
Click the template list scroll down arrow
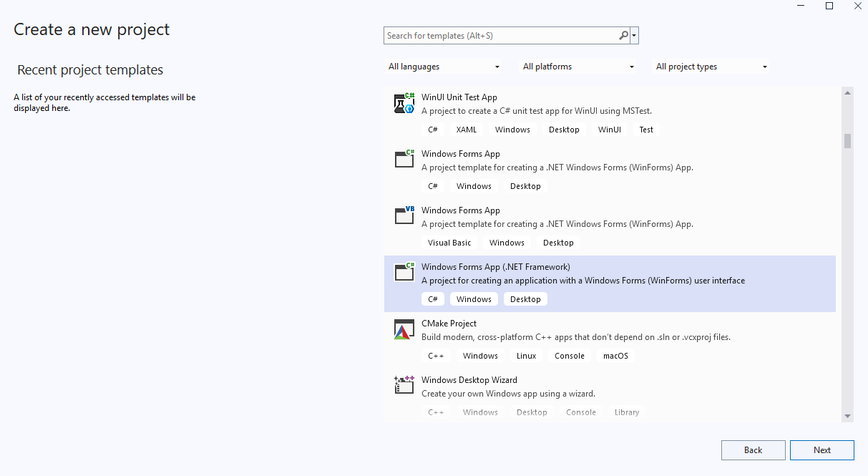(847, 416)
